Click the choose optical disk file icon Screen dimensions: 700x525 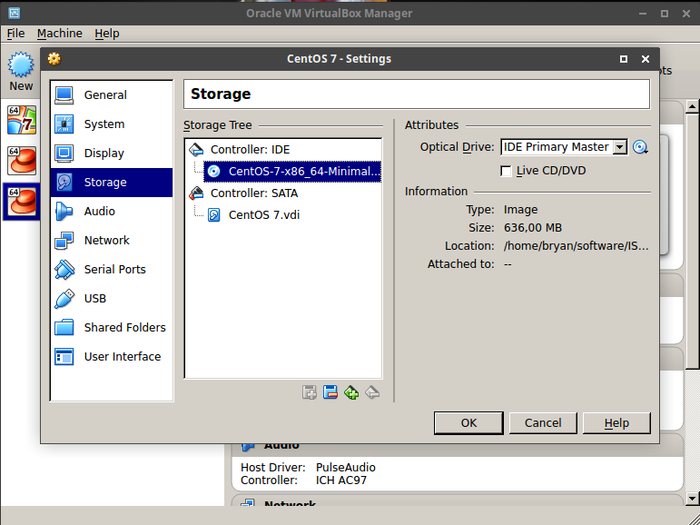point(640,147)
